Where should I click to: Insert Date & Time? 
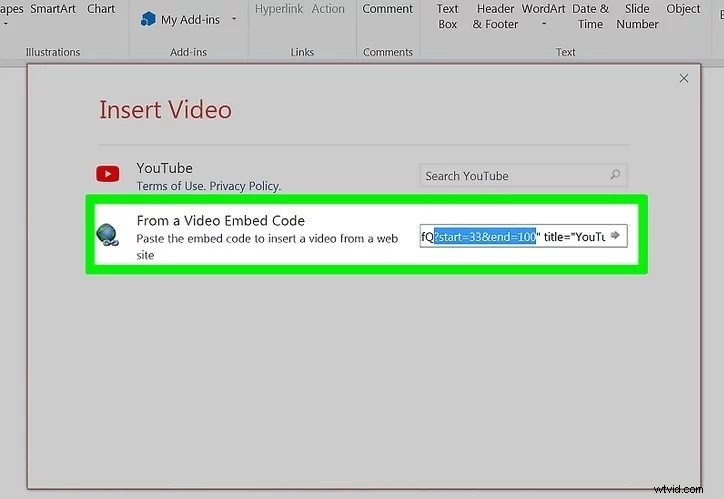click(591, 16)
